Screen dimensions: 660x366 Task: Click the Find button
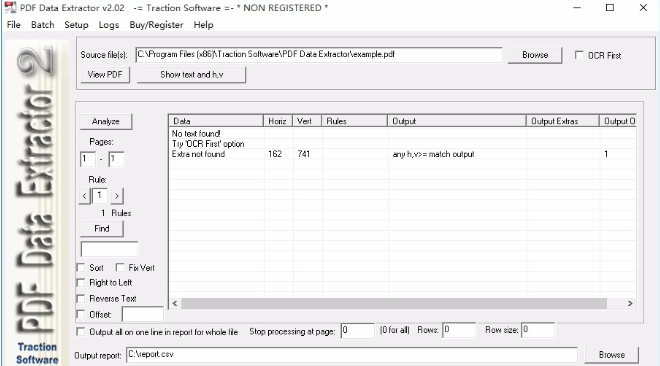tap(102, 229)
